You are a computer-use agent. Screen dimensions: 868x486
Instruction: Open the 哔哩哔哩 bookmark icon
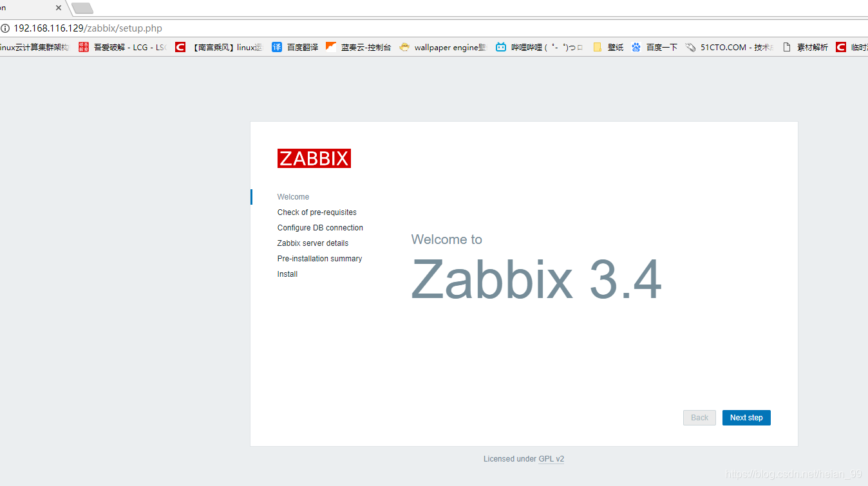click(501, 47)
